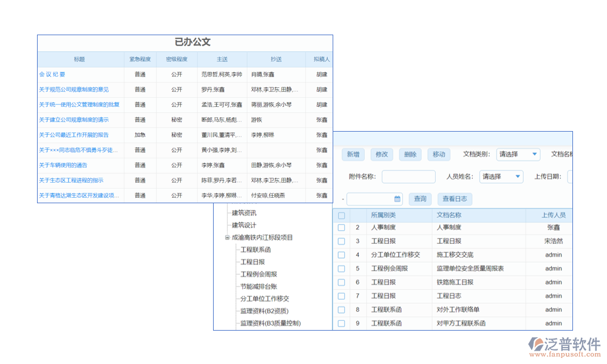Select 监理资料(B3质量控制) tree item
The image size is (607, 364).
[x=271, y=323]
